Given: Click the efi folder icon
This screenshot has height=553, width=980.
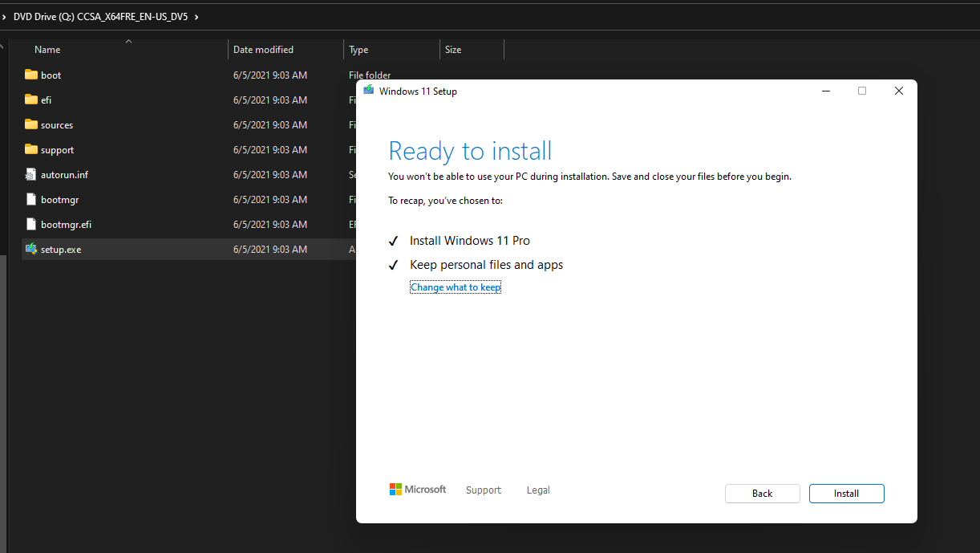Looking at the screenshot, I should (31, 100).
